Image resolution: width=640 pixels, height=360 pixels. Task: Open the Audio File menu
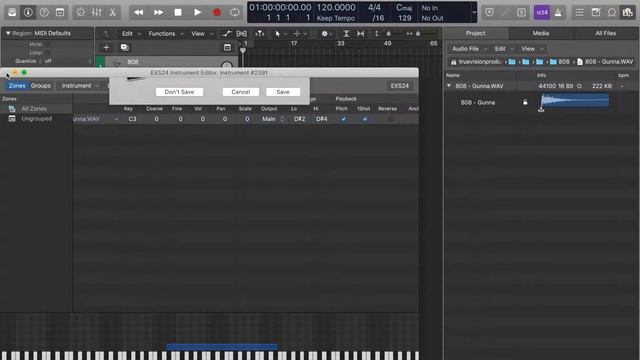pos(469,49)
